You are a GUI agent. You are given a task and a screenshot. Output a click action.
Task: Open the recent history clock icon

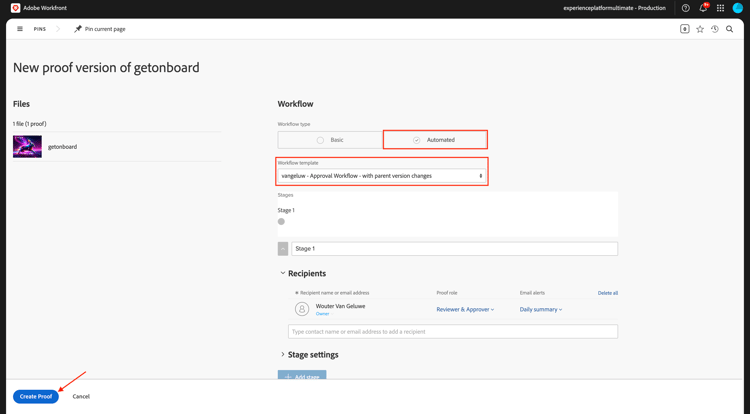point(715,29)
